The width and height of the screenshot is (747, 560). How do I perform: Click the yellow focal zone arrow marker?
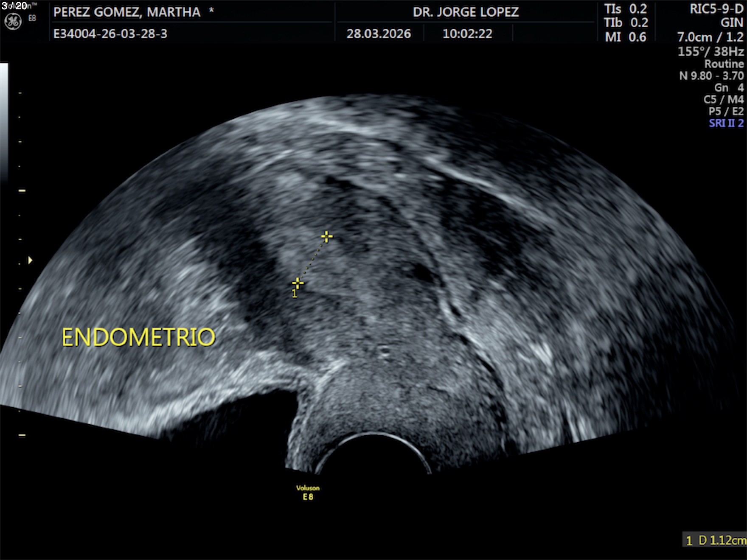(30, 260)
